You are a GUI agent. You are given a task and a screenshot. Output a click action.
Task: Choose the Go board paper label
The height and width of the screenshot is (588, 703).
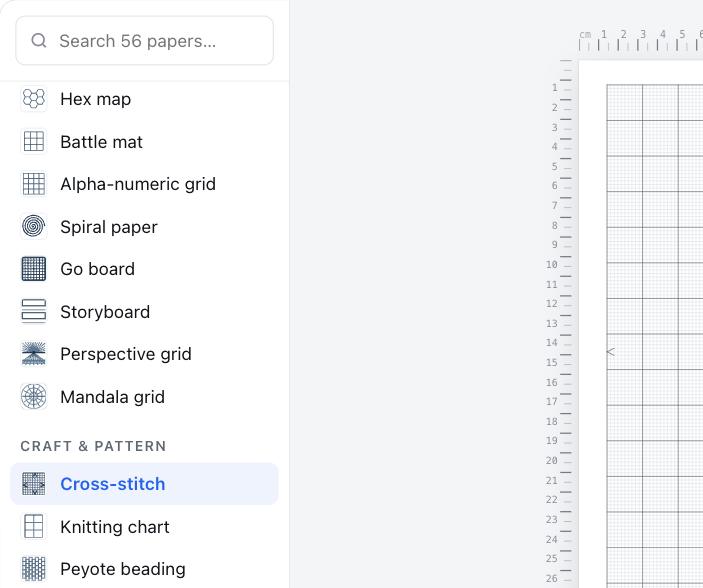(97, 269)
